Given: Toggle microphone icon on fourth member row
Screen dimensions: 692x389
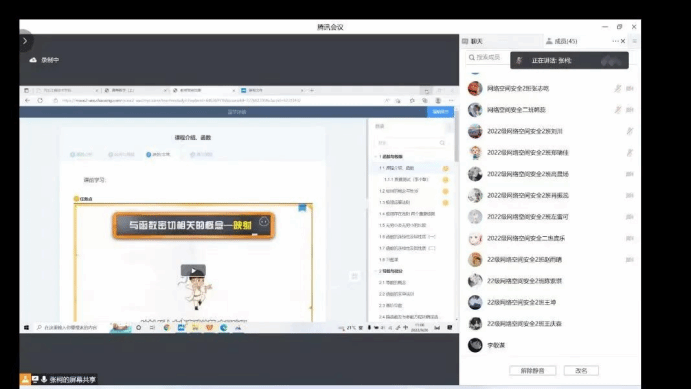Looking at the screenshot, I should (630, 153).
